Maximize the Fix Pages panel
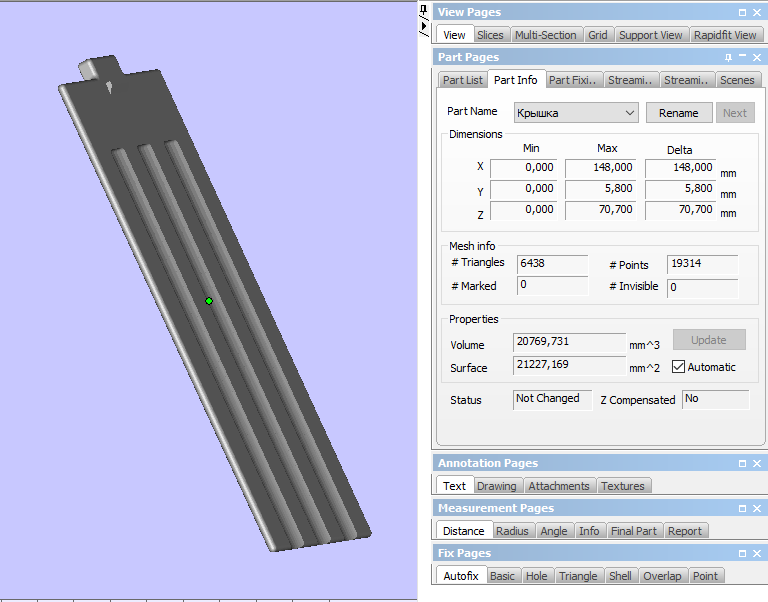This screenshot has width=768, height=602. pyautogui.click(x=742, y=553)
